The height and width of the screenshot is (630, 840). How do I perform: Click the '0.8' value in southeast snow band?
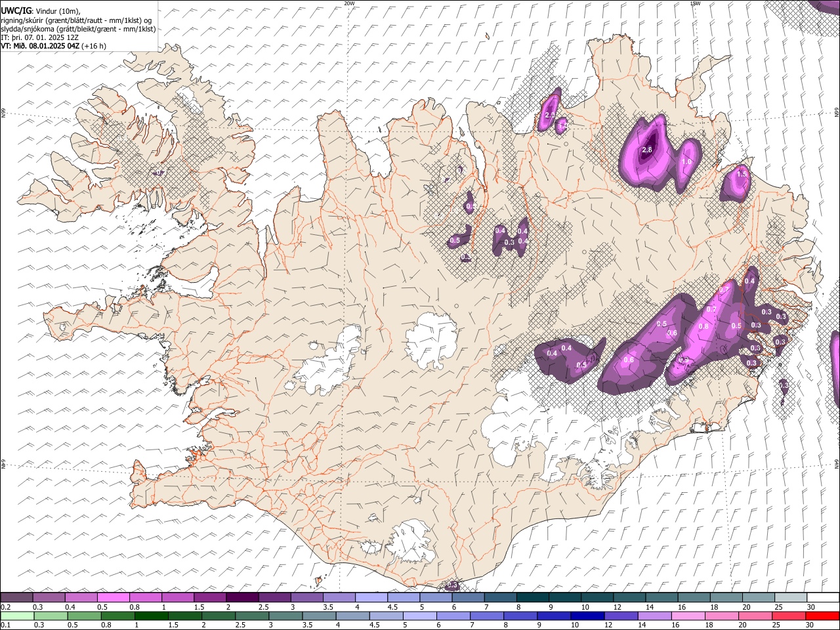tap(703, 326)
